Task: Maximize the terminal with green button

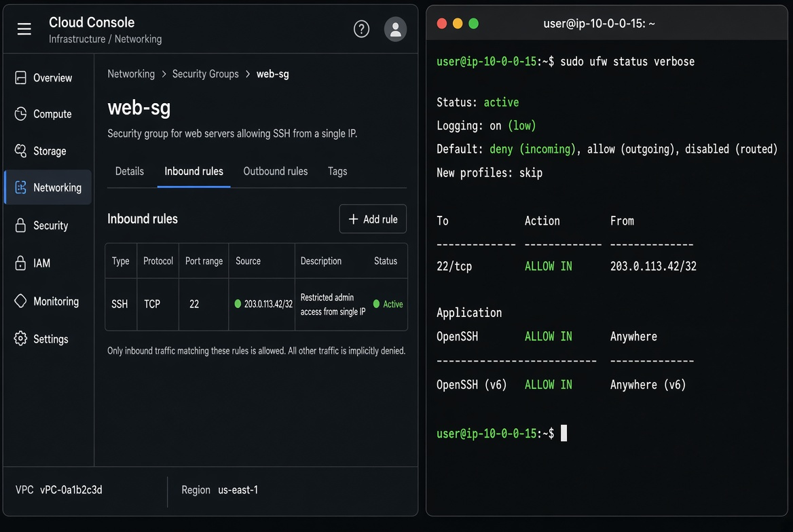Action: coord(474,24)
